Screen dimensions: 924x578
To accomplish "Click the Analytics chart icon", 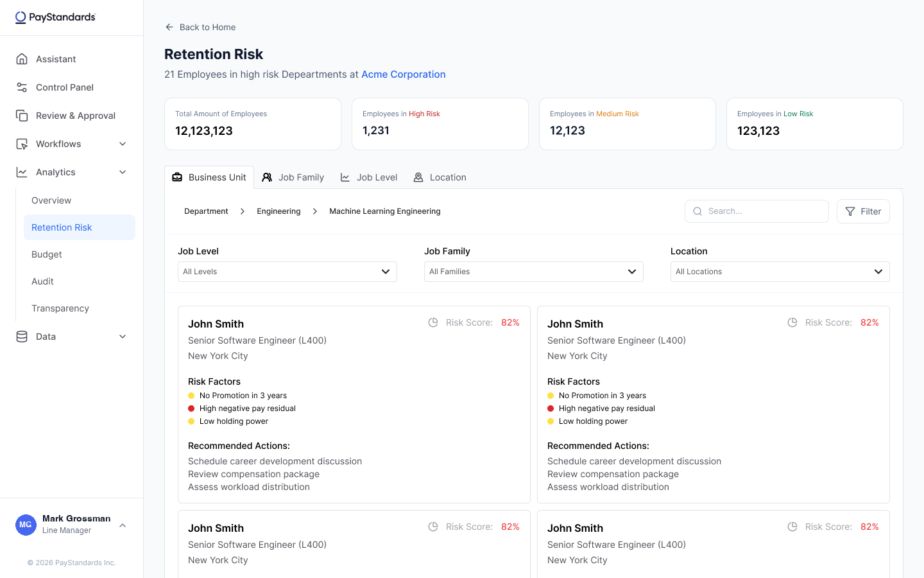I will coord(22,172).
